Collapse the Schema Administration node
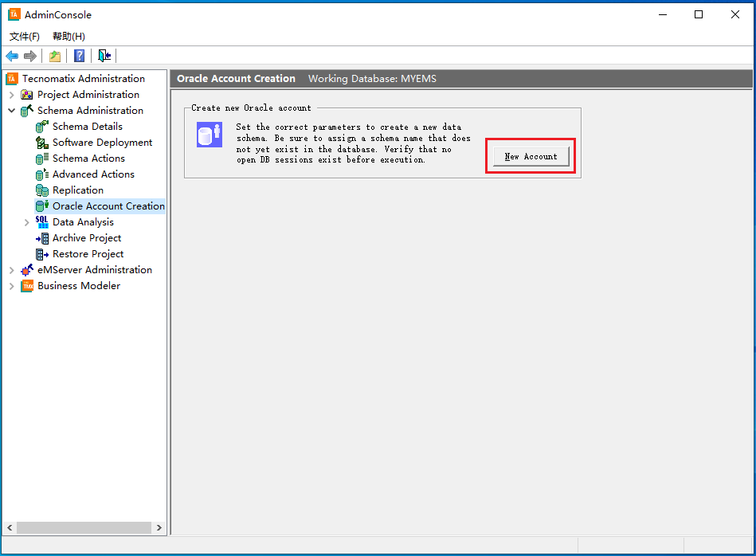Screen dimensions: 756x556 (12, 111)
